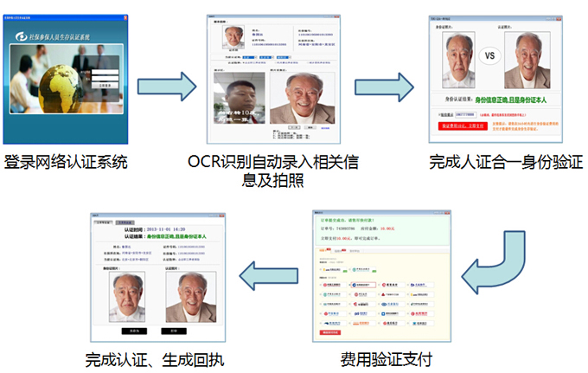Select the first tab in receipt window
This screenshot has width=588, height=373.
pos(104,221)
